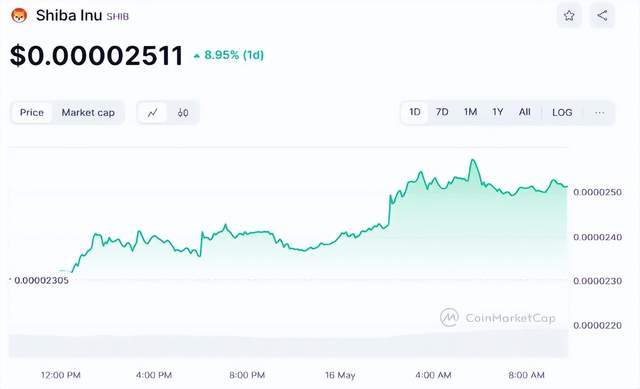Screen dimensions: 640x389
Task: Choose the 1Y time range
Action: (x=498, y=112)
